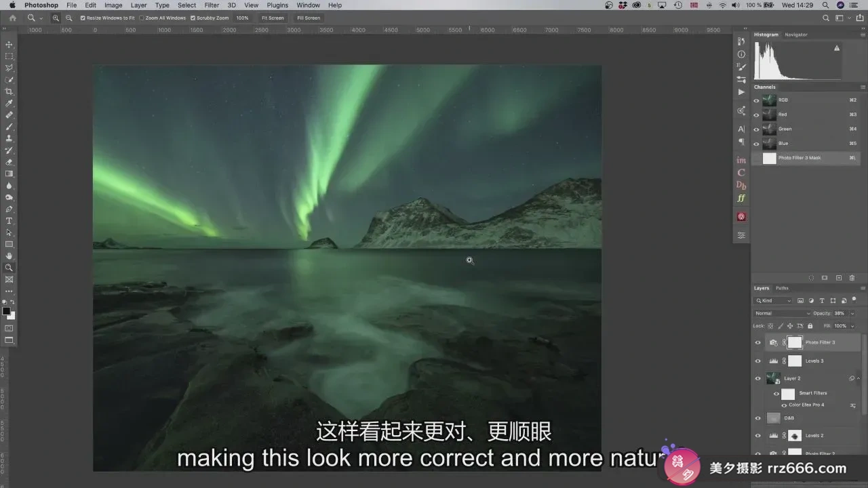Switch to the Navigator tab

(x=796, y=35)
